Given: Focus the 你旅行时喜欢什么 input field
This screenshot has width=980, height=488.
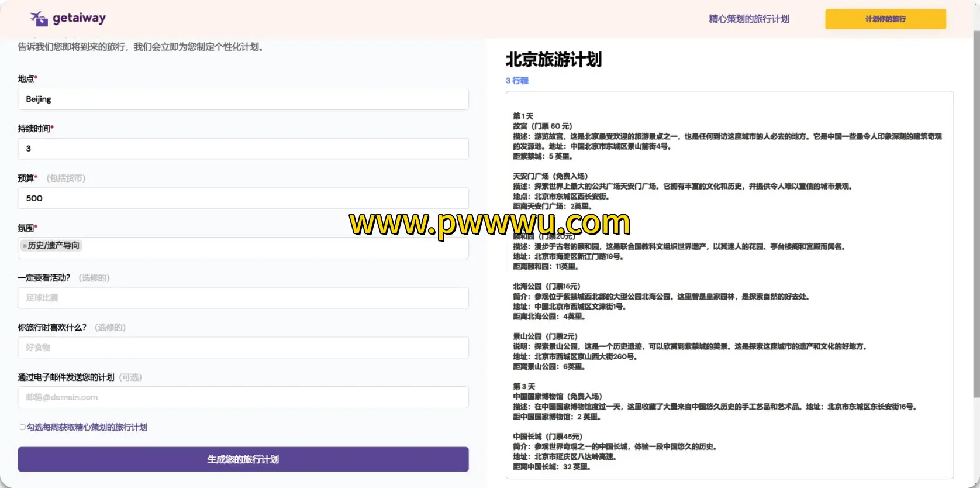Looking at the screenshot, I should [x=243, y=348].
